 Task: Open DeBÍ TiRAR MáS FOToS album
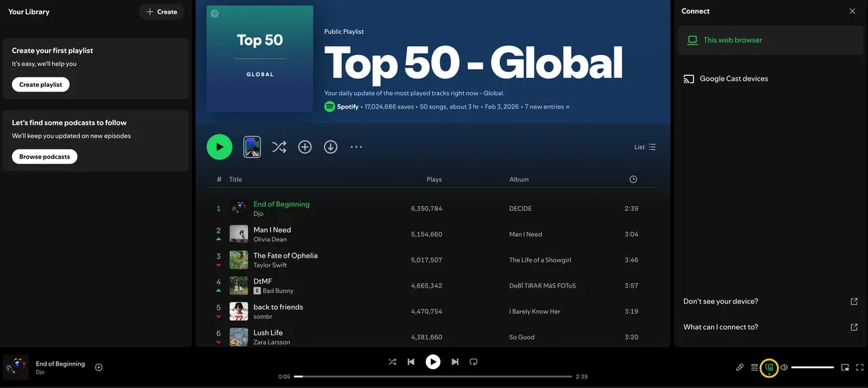click(542, 286)
